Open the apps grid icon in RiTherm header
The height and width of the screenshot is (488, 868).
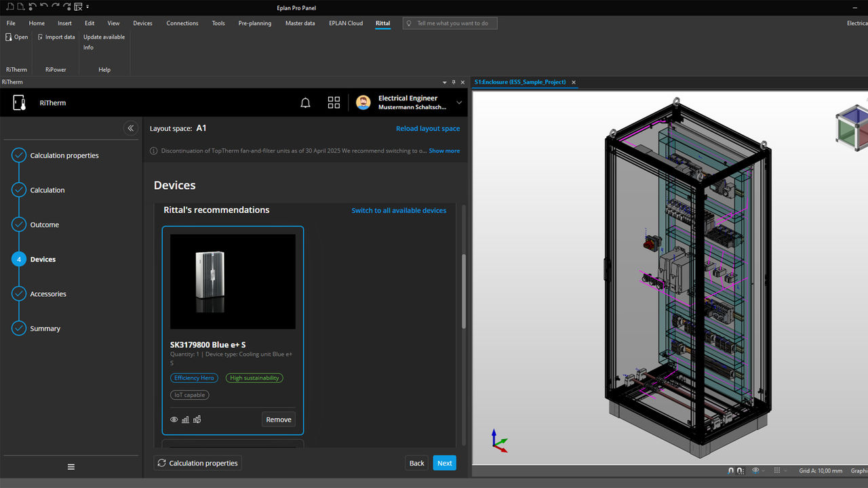[334, 102]
